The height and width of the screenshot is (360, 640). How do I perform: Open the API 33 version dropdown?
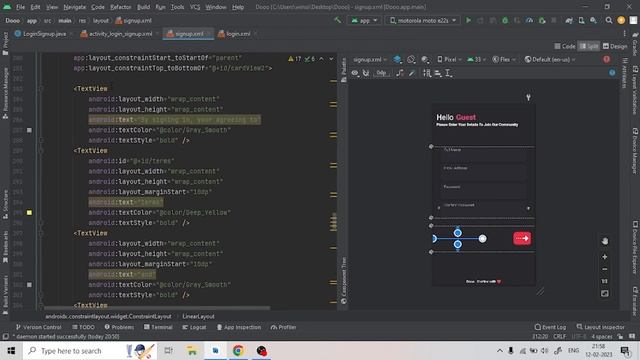tap(476, 60)
